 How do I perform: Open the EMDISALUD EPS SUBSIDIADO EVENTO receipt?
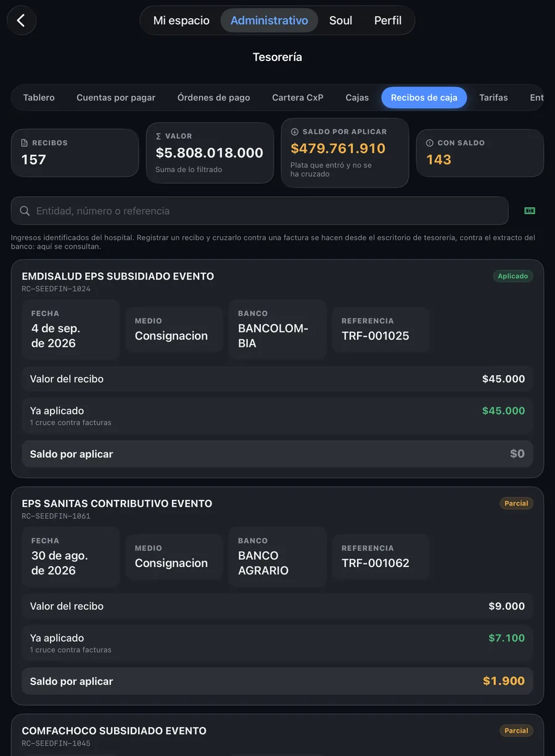point(277,369)
